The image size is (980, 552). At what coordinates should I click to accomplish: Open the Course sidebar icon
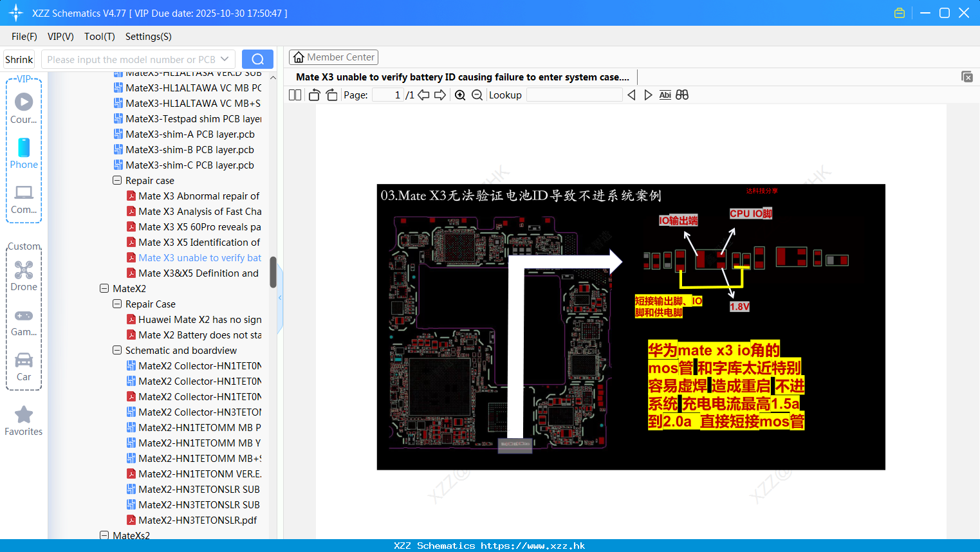pos(24,108)
